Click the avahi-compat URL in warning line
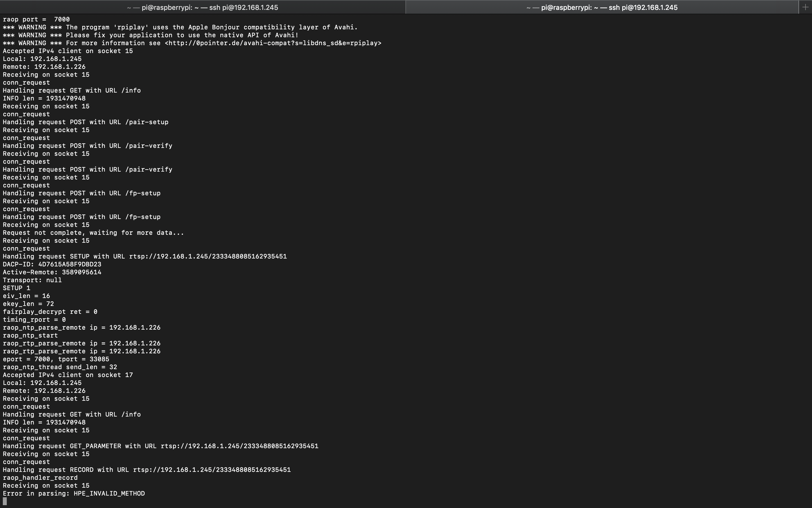 pyautogui.click(x=273, y=43)
